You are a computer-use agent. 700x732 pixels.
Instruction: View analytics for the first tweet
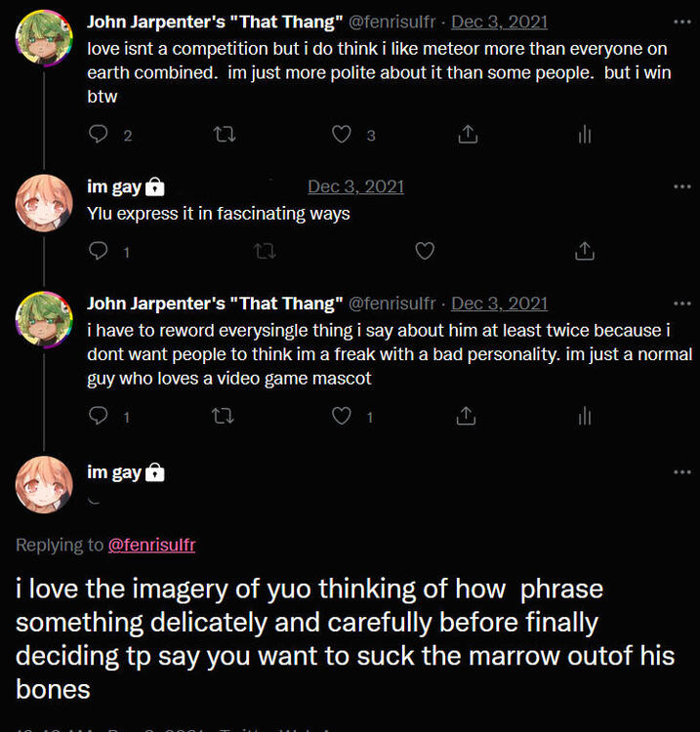[x=585, y=135]
